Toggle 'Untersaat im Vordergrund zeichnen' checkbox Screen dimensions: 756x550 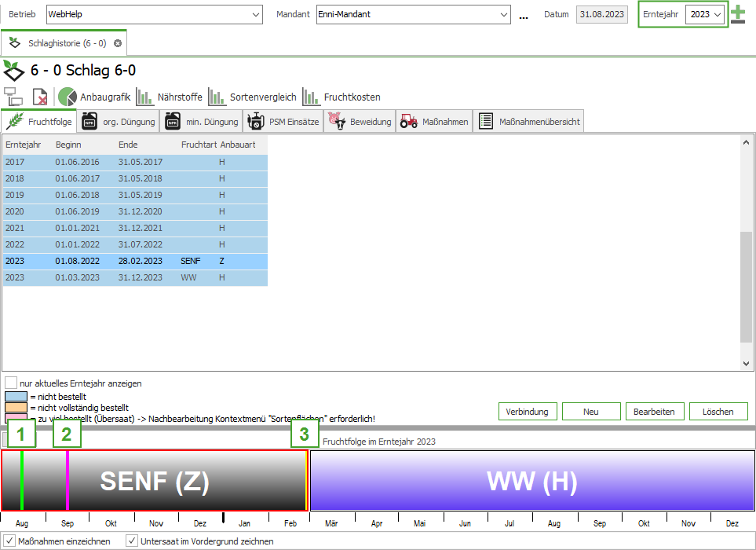click(x=132, y=541)
